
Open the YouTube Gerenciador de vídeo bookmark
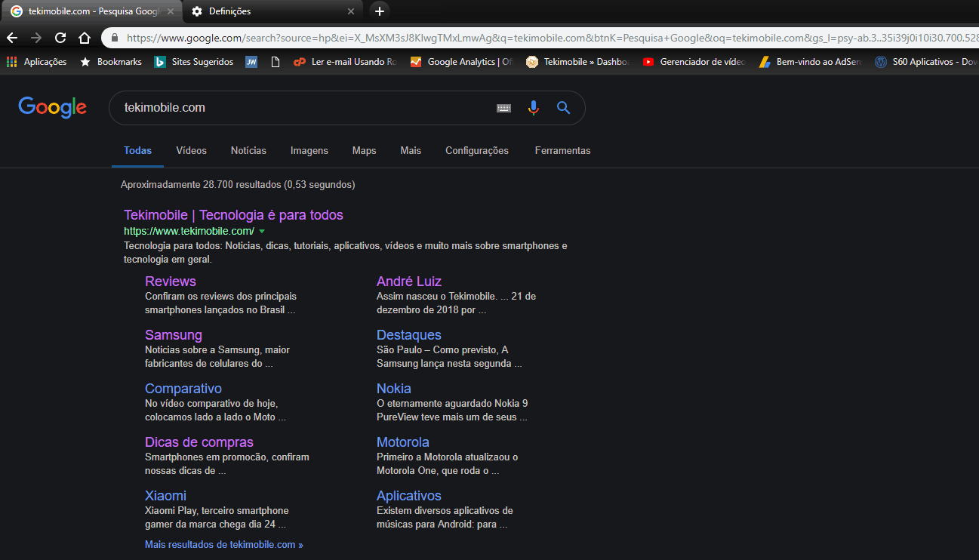(694, 62)
